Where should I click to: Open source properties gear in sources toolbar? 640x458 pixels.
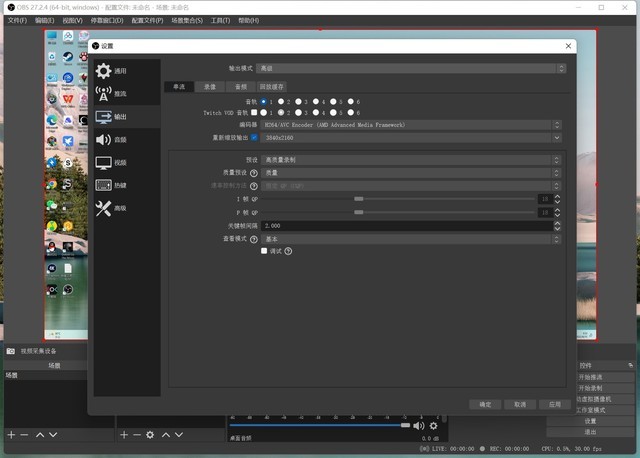[x=150, y=435]
